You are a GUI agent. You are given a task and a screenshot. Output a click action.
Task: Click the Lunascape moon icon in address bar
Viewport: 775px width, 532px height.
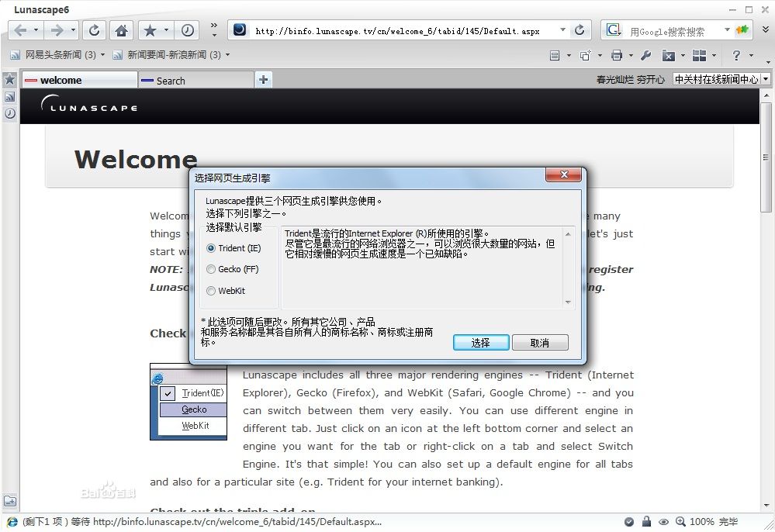tap(239, 29)
